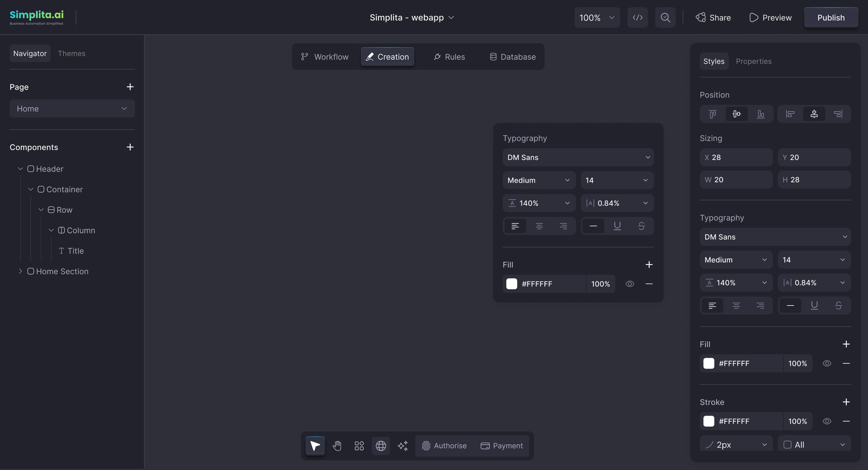Open the Home page dropdown
Image resolution: width=868 pixels, height=470 pixels.
(x=72, y=108)
